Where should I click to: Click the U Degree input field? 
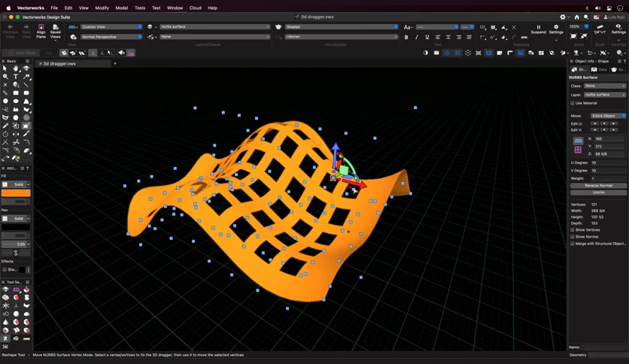(x=608, y=162)
